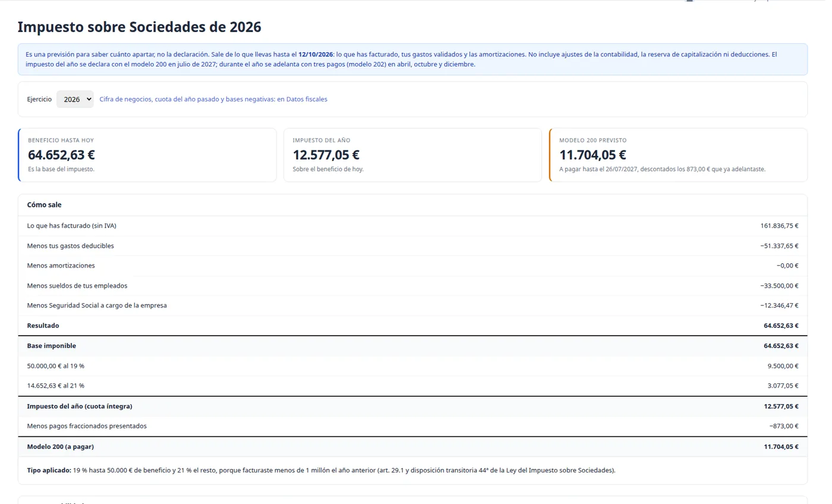Open the Datos fiscales link about cifra de negocios
832x504 pixels.
point(213,99)
